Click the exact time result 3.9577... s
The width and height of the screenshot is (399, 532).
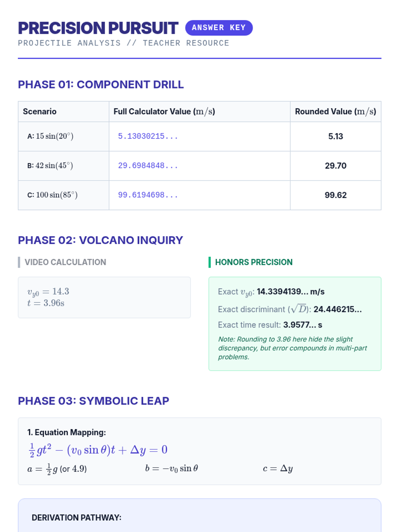point(303,325)
